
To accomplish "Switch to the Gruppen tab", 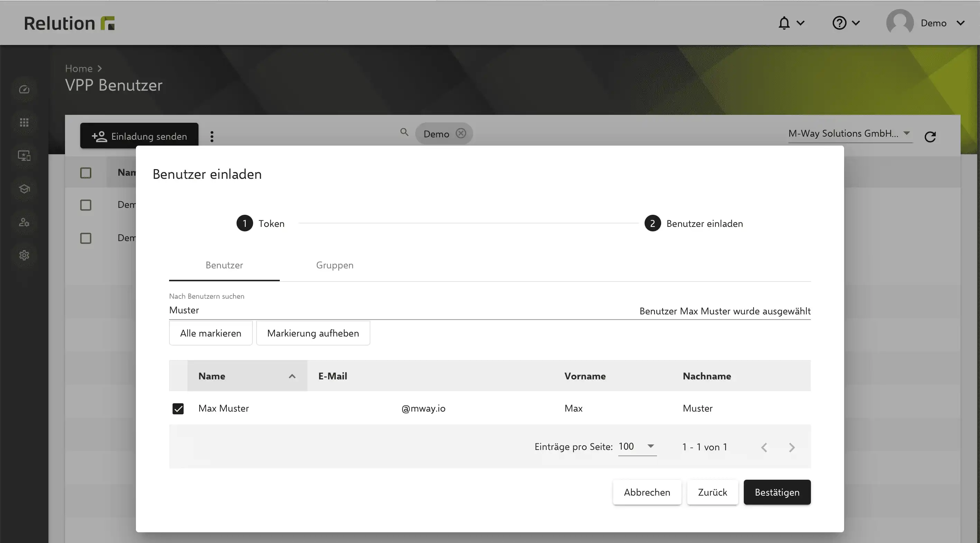I will [x=334, y=265].
